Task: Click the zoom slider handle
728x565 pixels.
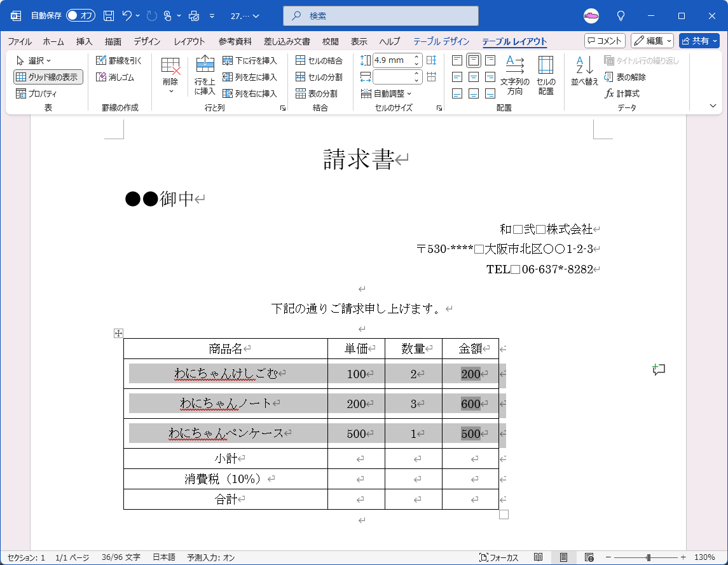Action: click(x=648, y=557)
